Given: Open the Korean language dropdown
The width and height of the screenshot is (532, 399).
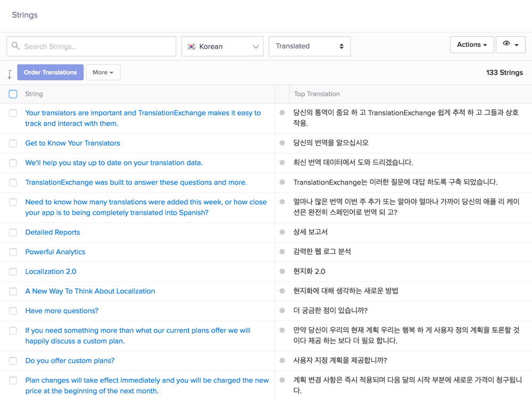Looking at the screenshot, I should (222, 47).
